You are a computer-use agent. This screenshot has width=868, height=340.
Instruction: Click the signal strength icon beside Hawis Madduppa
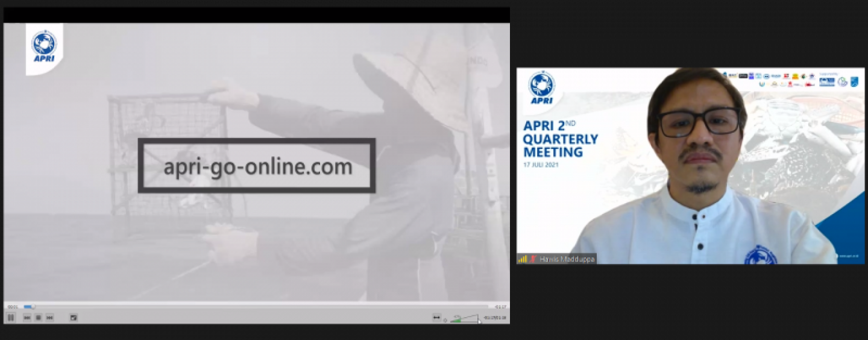click(523, 259)
